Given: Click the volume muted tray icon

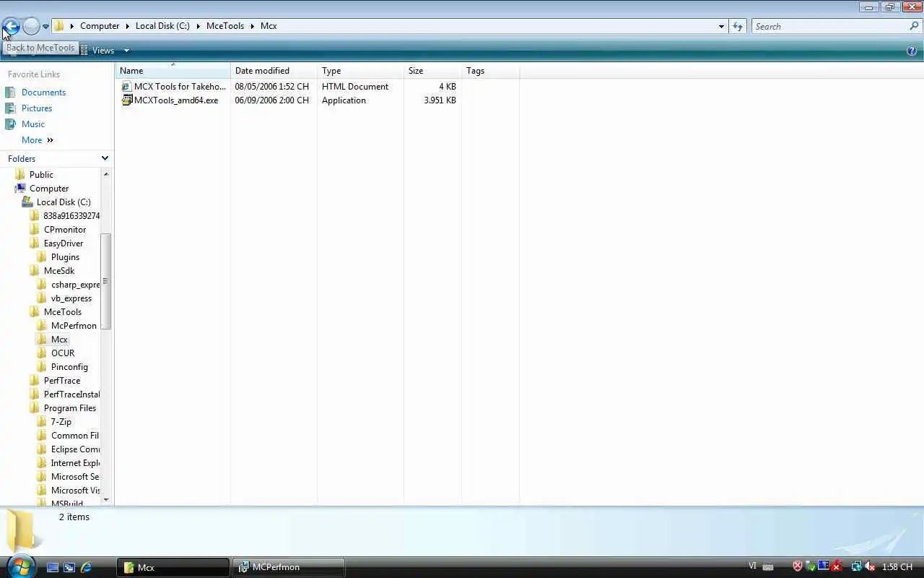Looking at the screenshot, I should pyautogui.click(x=870, y=567).
